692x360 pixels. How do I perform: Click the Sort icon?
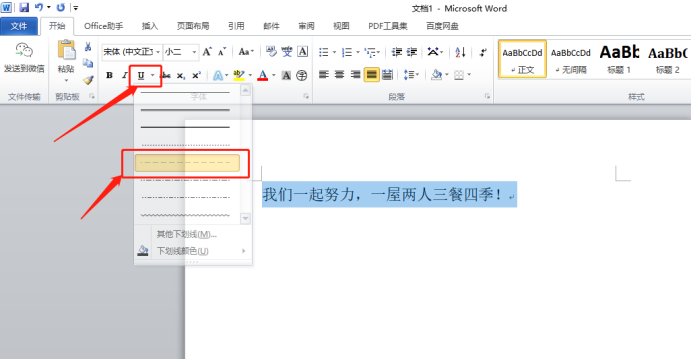460,52
